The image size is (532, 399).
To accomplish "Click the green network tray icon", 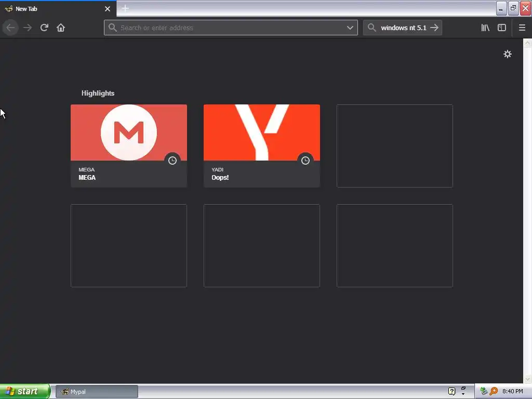I will [x=484, y=391].
